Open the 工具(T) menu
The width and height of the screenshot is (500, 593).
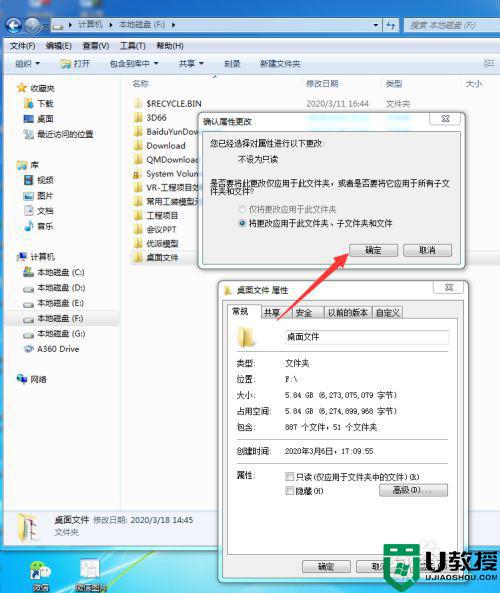[x=132, y=46]
